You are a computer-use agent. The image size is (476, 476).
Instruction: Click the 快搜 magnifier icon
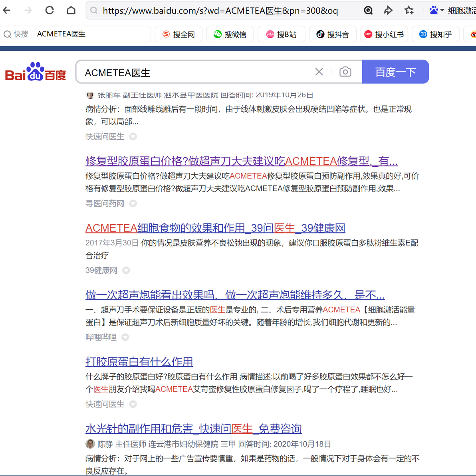(7, 34)
